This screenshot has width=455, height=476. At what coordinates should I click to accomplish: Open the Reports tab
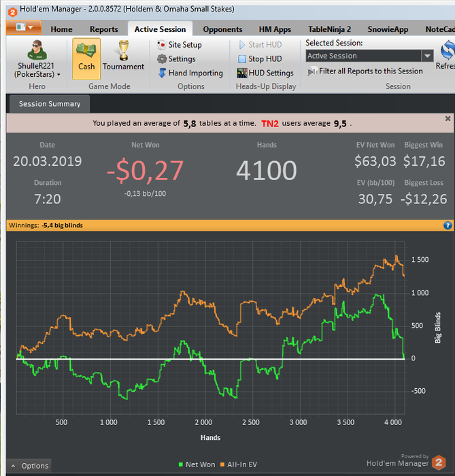pyautogui.click(x=104, y=29)
